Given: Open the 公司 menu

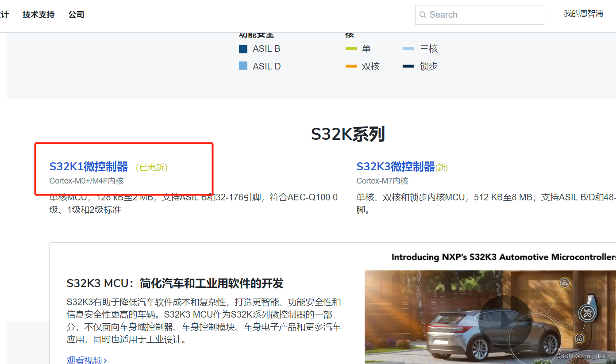Looking at the screenshot, I should click(76, 15).
